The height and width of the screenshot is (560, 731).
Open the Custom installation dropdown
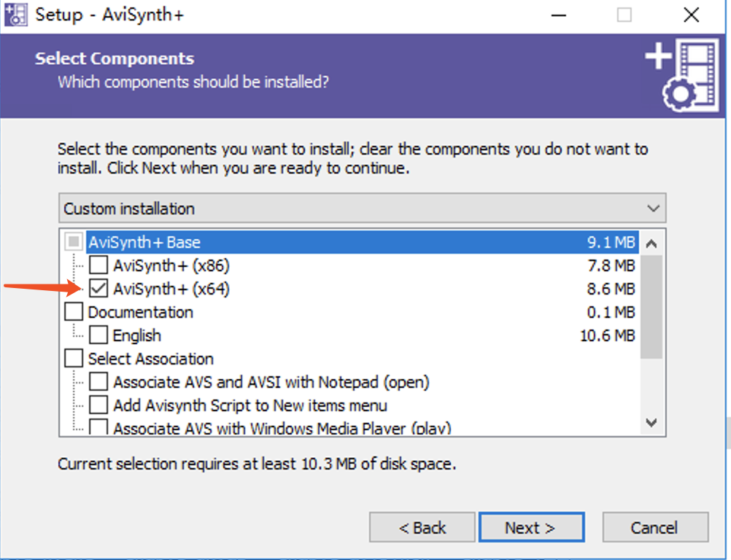point(654,208)
